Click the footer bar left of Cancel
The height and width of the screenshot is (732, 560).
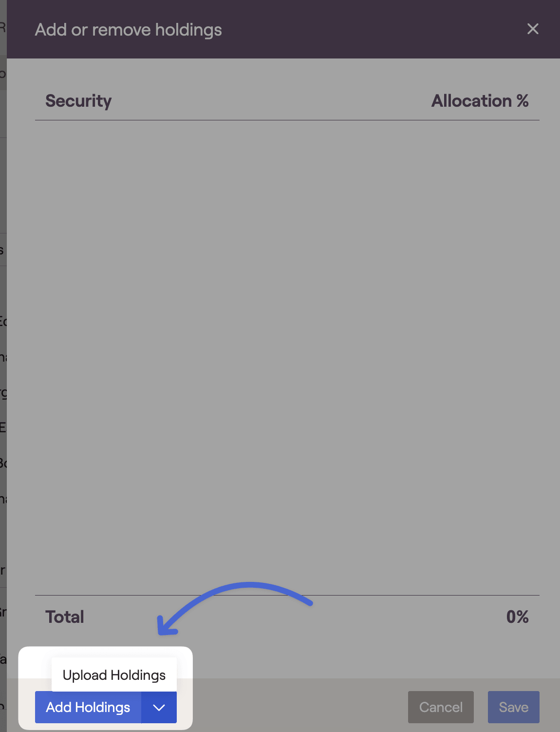coord(292,707)
